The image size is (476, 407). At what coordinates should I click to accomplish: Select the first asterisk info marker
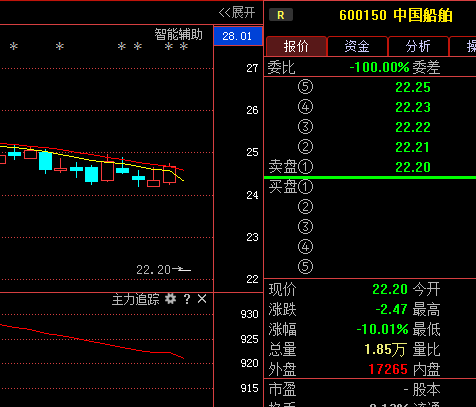click(x=14, y=46)
